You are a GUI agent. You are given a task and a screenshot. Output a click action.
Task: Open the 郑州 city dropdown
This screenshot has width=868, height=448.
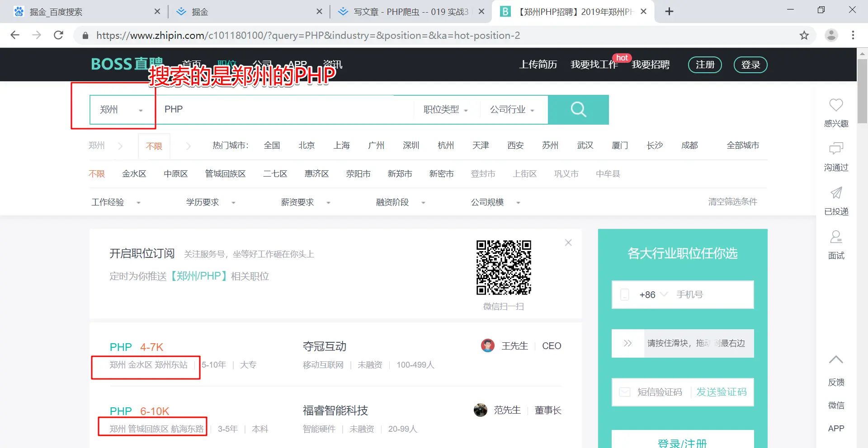pos(122,110)
